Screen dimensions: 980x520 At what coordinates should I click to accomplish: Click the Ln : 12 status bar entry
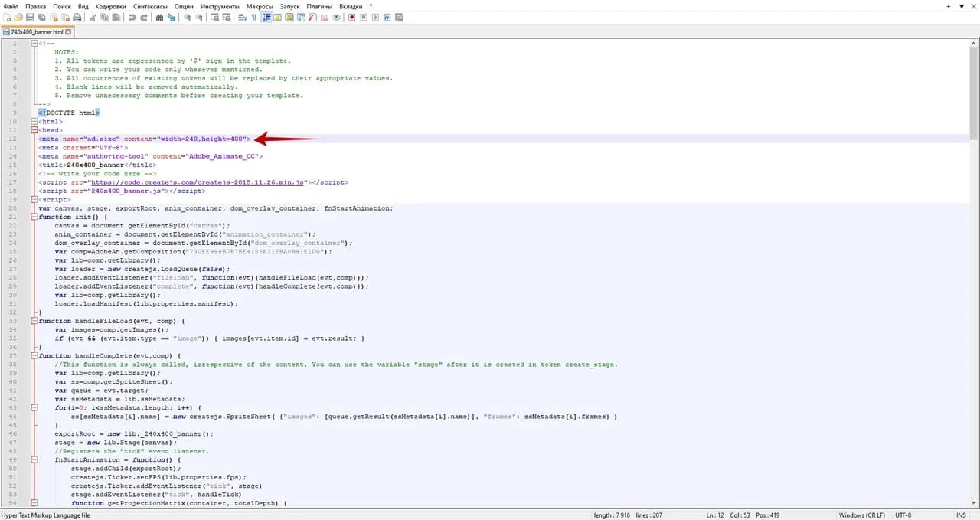coord(715,515)
